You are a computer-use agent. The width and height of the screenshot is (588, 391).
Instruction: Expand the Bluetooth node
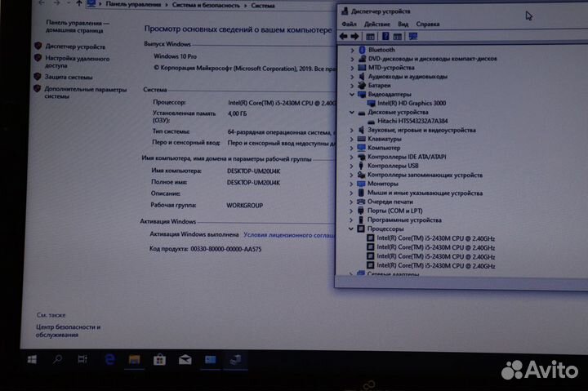click(352, 50)
